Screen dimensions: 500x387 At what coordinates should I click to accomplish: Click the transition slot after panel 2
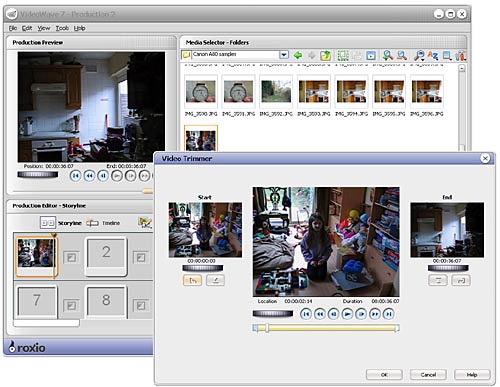[x=141, y=257]
